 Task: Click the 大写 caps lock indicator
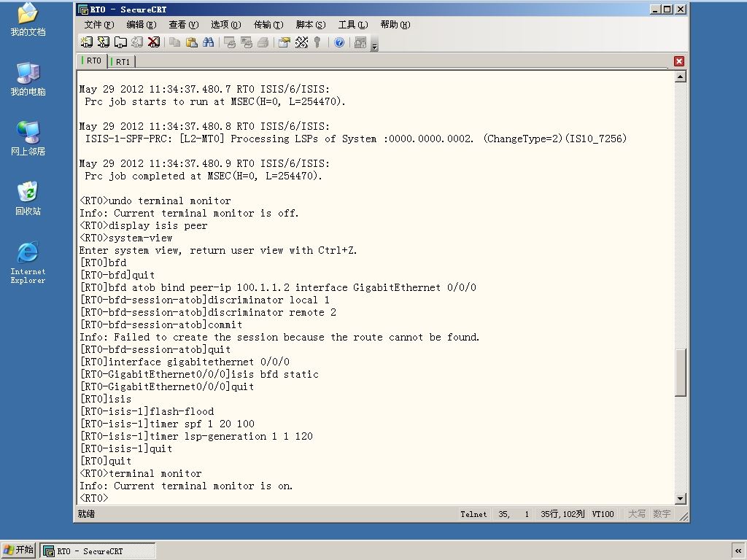coord(636,514)
